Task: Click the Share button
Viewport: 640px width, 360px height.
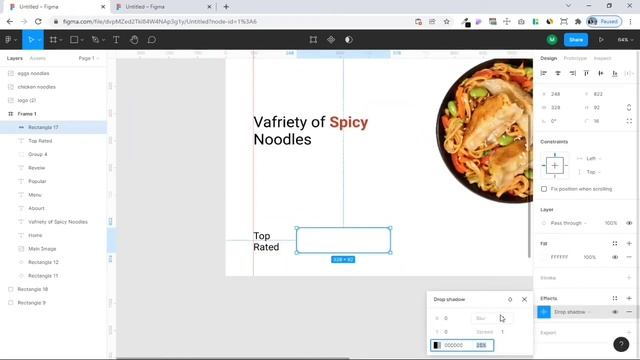Action: click(576, 40)
